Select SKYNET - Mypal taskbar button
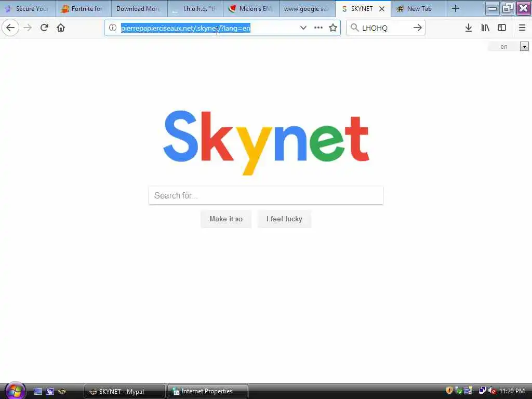This screenshot has width=532, height=399. [125, 392]
